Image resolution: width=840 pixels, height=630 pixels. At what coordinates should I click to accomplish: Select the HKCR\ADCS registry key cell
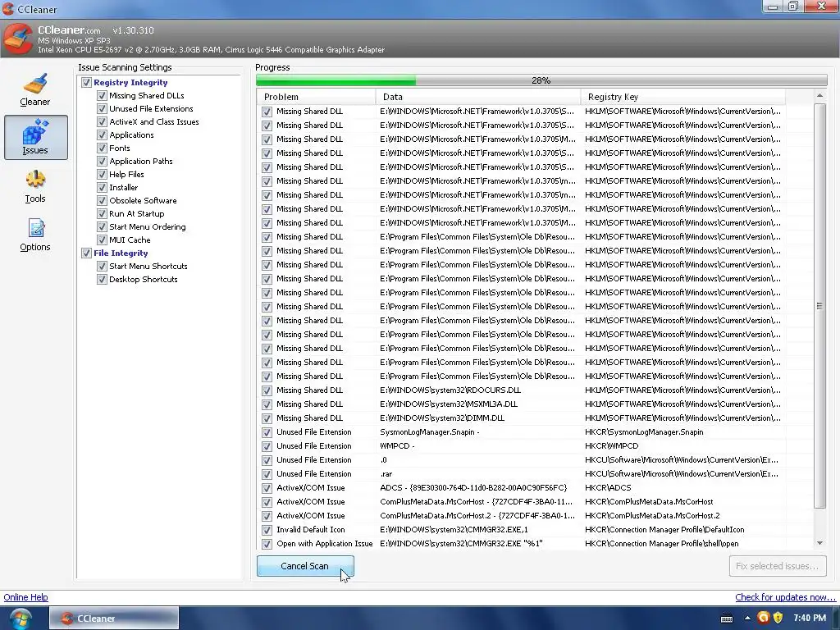point(608,487)
